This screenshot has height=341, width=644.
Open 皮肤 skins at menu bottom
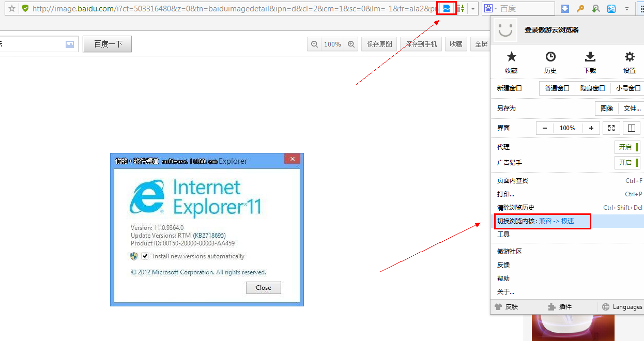[507, 307]
